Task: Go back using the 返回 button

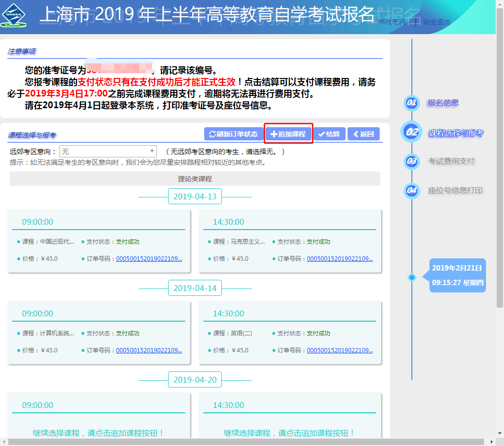Action: [x=363, y=134]
